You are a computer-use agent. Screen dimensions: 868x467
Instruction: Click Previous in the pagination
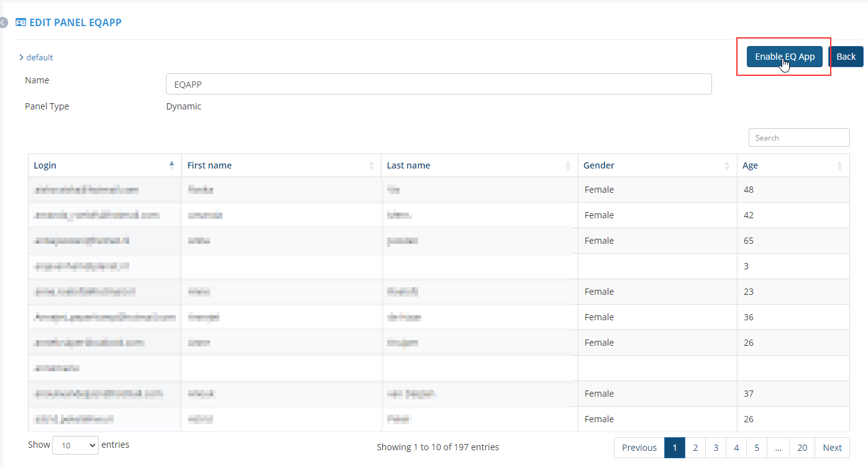coord(639,448)
